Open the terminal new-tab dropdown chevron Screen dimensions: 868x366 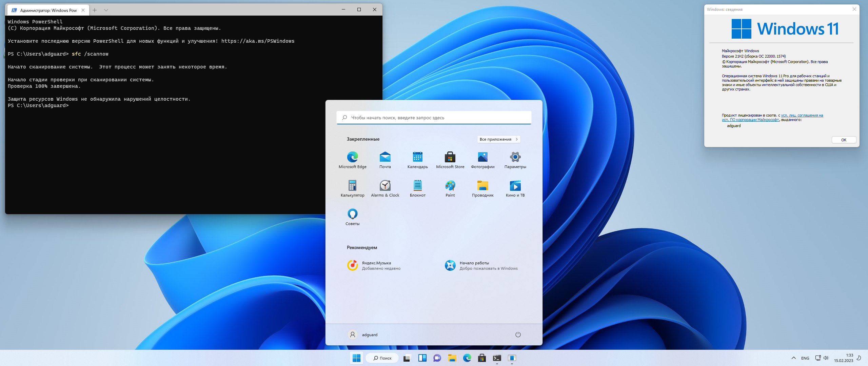[106, 10]
